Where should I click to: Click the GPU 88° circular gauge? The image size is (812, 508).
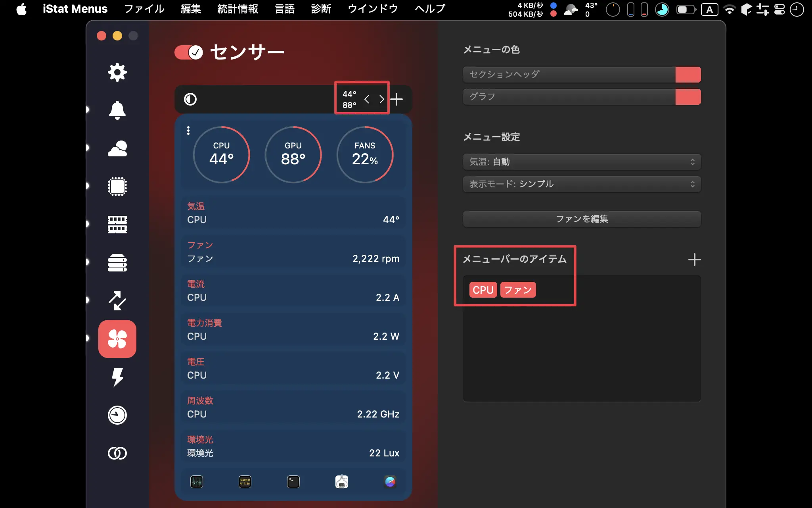tap(293, 155)
